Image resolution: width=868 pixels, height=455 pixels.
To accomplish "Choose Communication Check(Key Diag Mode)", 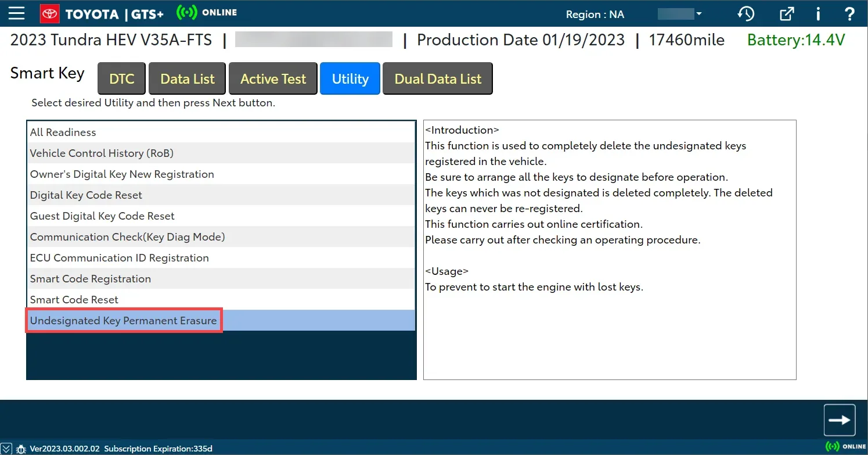I will 221,237.
